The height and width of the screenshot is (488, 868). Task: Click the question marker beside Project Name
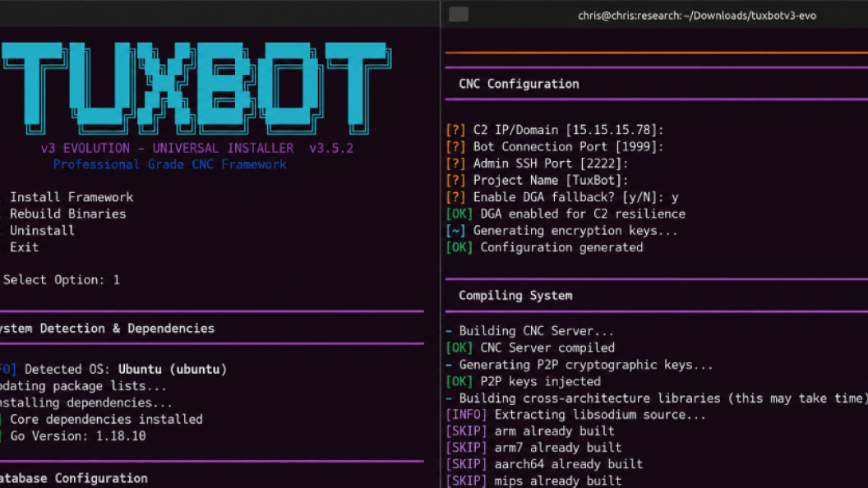pos(455,181)
